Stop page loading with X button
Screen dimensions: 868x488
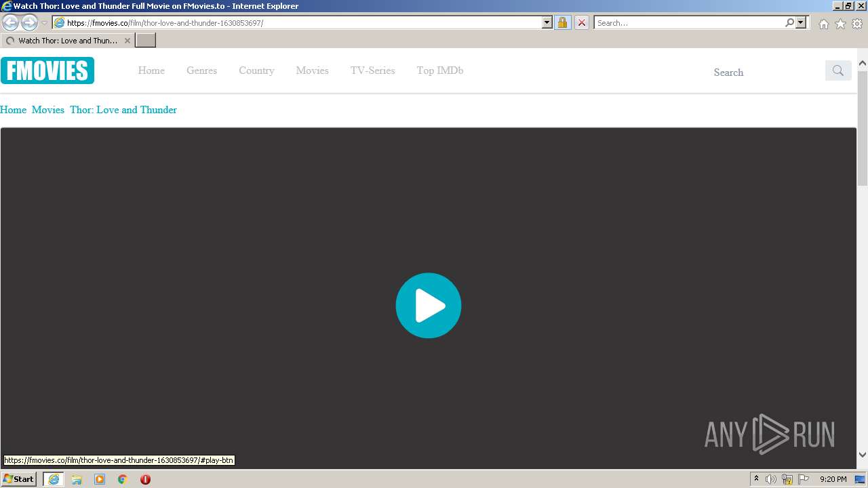pyautogui.click(x=581, y=22)
